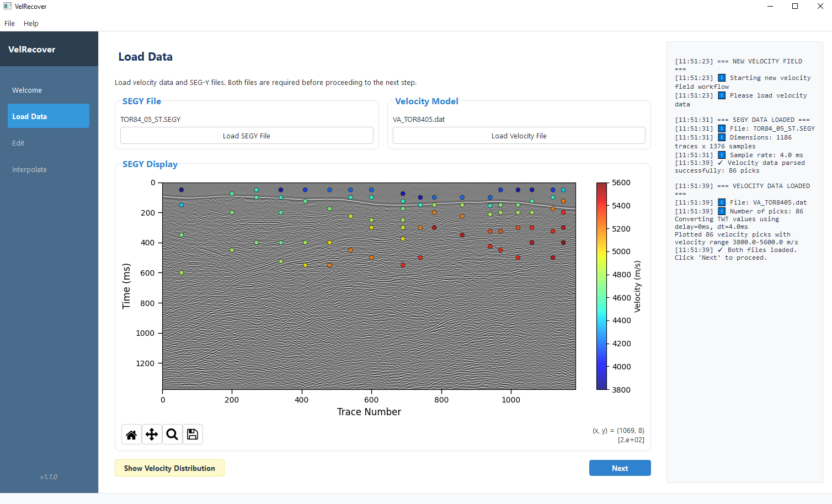Image resolution: width=832 pixels, height=504 pixels.
Task: Click inside the SEGY seismic display plot
Action: click(x=369, y=286)
